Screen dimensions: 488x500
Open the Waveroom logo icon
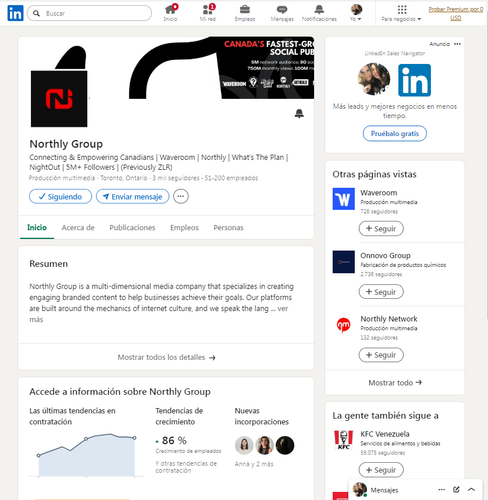point(344,199)
